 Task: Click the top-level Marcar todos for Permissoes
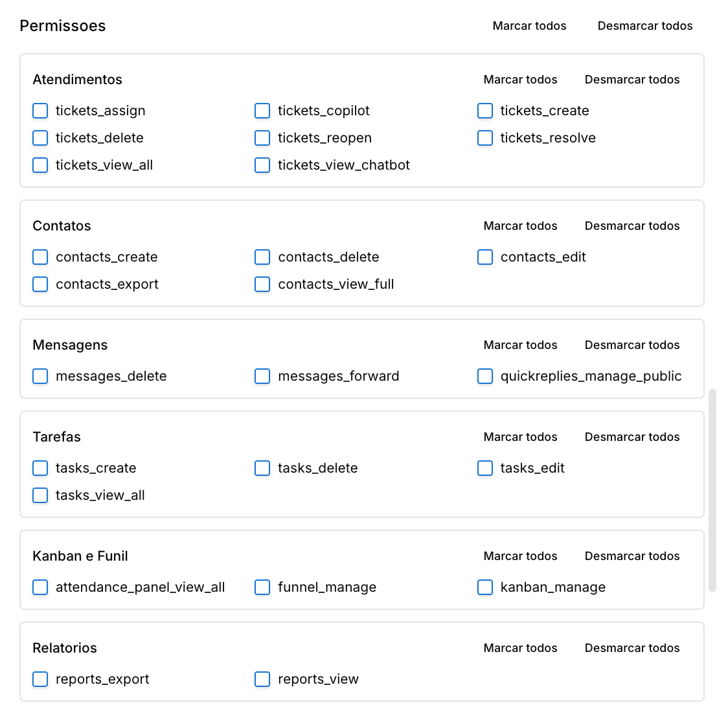pyautogui.click(x=529, y=26)
